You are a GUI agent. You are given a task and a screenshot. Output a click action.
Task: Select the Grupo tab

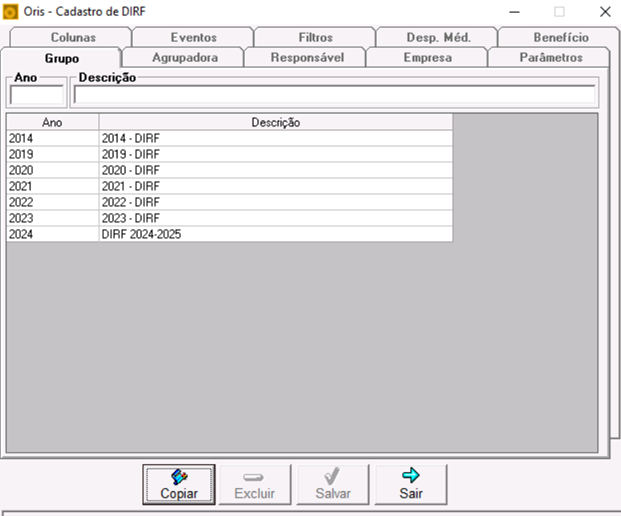[61, 58]
